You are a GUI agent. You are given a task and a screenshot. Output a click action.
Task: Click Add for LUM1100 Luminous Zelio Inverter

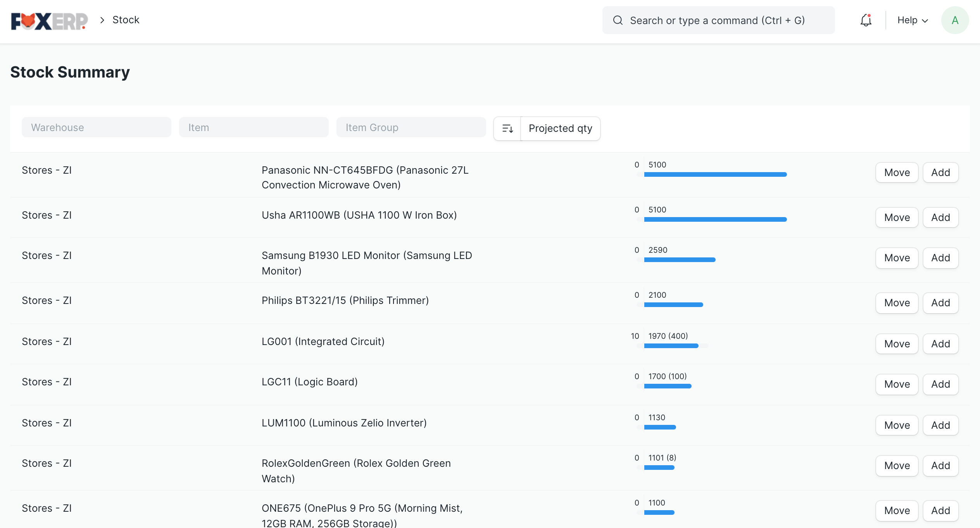[941, 425]
